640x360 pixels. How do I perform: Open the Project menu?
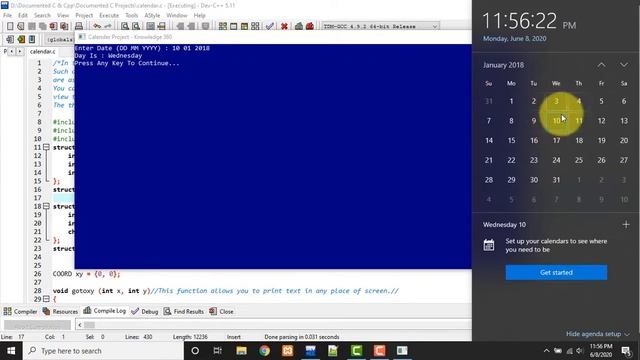[84, 15]
